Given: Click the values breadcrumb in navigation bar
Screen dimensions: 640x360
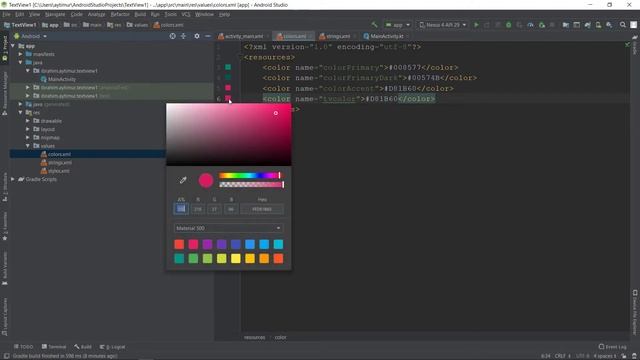Looking at the screenshot, I should 137,25.
